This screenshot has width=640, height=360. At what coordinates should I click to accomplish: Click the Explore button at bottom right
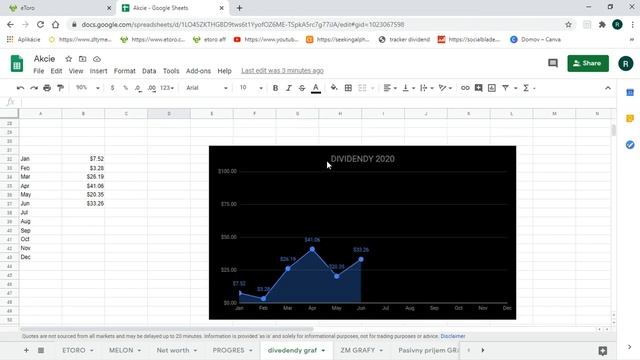click(602, 350)
